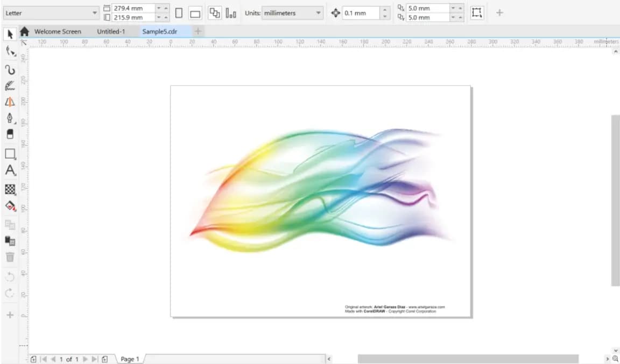Click the Paste clipboard icon
Viewport: 620px width, 364px height.
(x=10, y=241)
